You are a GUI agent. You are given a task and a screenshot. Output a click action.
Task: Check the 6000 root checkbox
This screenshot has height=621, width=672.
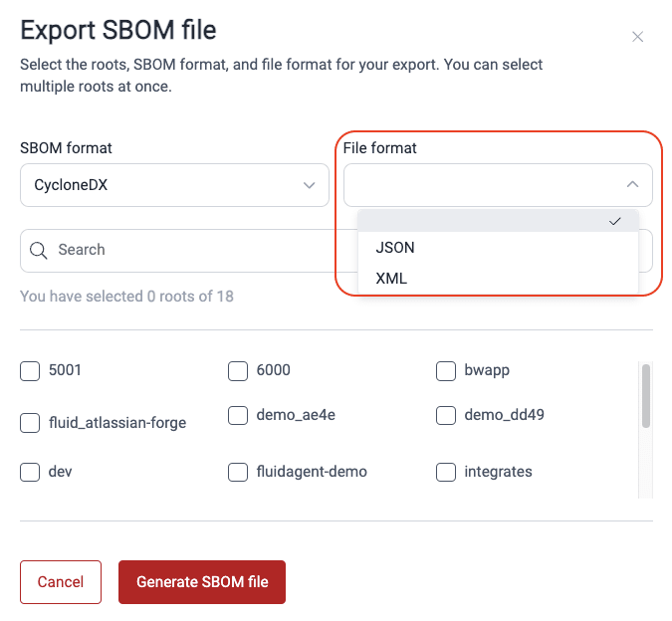238,371
